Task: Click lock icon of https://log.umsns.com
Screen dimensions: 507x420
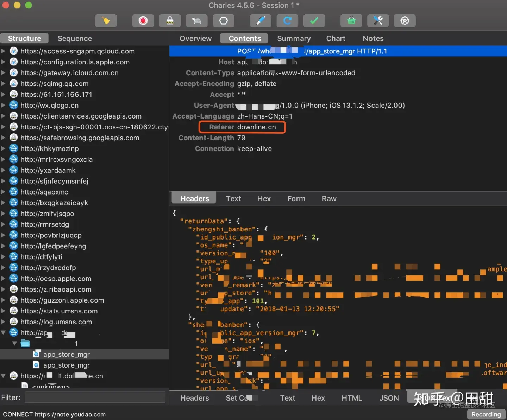Action: (x=14, y=322)
